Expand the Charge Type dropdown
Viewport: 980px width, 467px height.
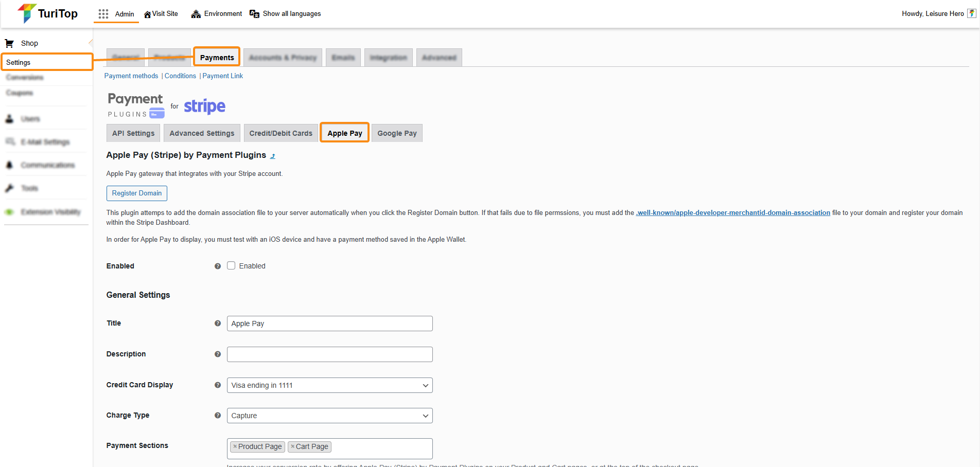(x=329, y=416)
